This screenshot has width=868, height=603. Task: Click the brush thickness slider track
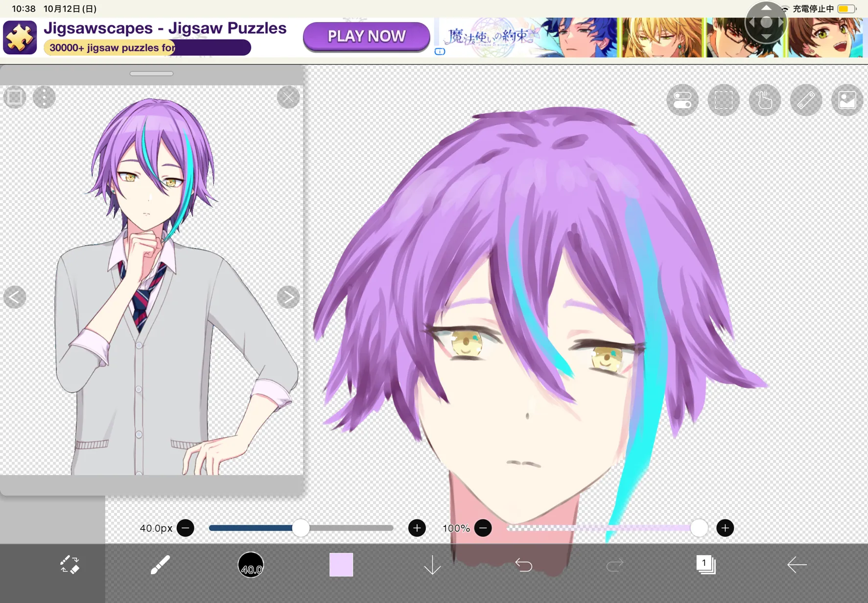coord(301,528)
